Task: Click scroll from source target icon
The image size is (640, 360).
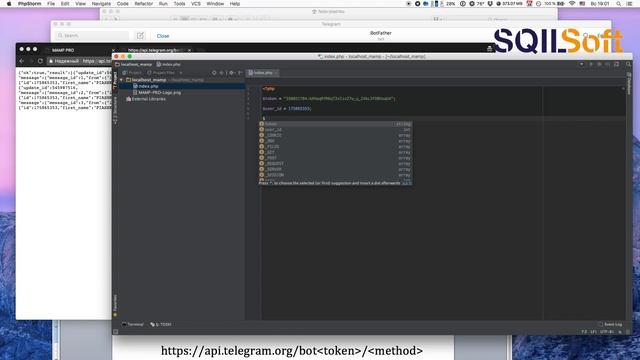Action: click(214, 73)
